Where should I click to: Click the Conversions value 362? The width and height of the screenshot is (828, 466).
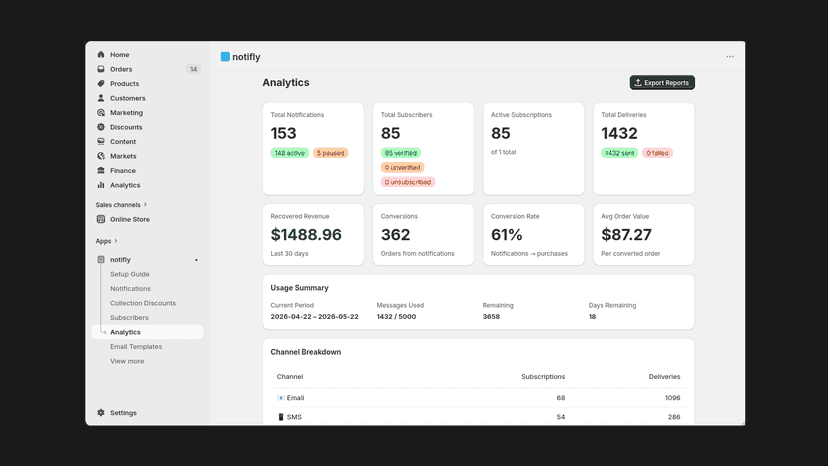(x=396, y=235)
